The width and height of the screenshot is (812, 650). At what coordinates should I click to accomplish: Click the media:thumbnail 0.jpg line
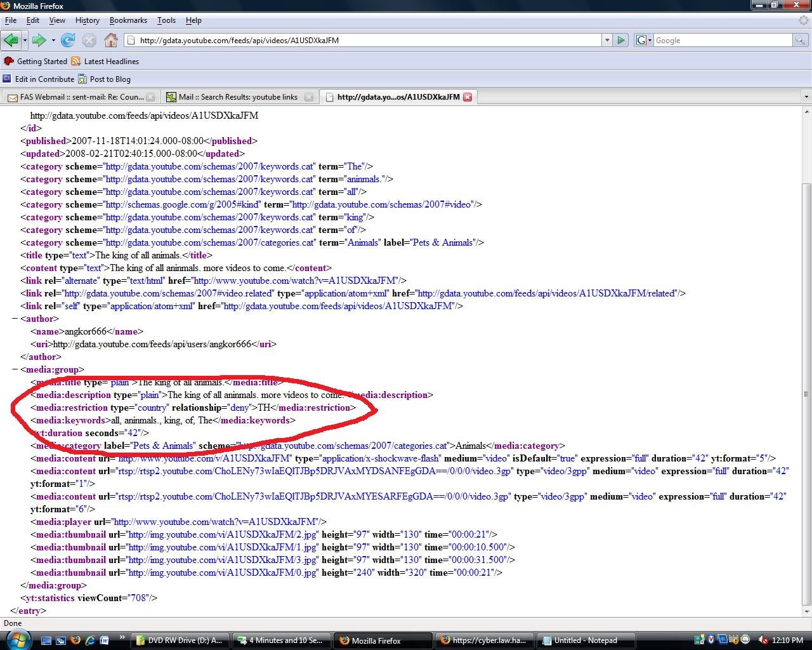coord(266,573)
